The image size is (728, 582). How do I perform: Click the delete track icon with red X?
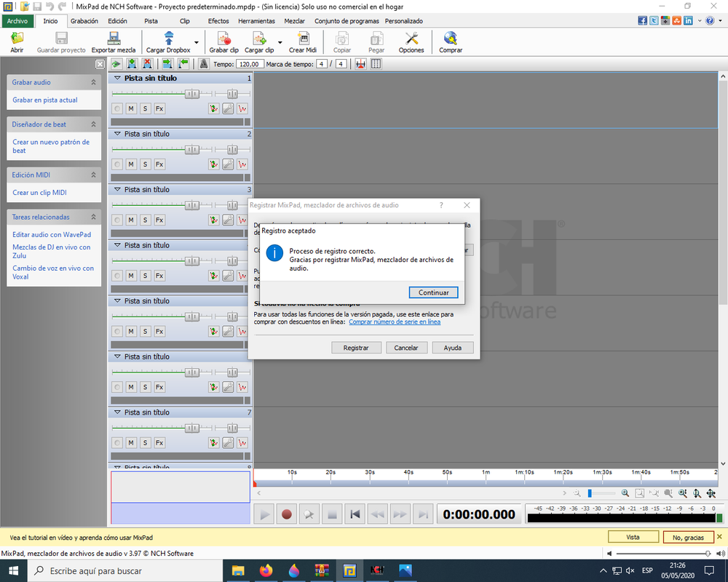pyautogui.click(x=147, y=64)
